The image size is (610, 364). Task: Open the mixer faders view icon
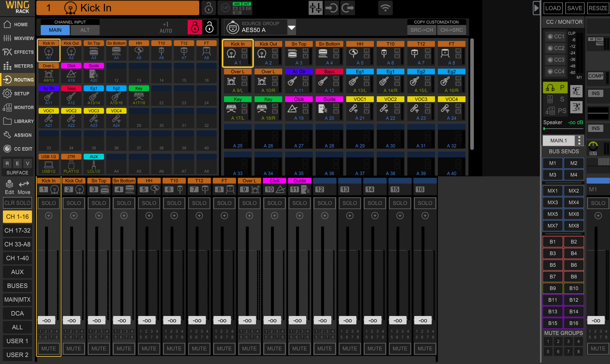coord(315,8)
